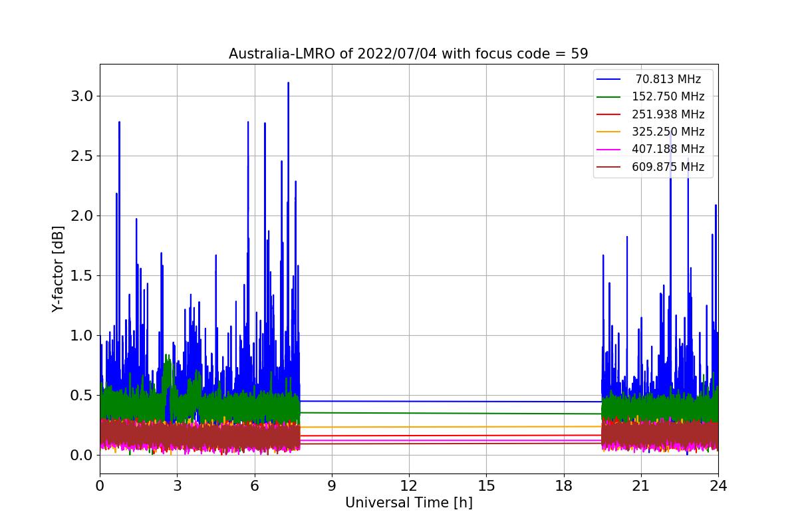The width and height of the screenshot is (798, 532).
Task: Select the 325.250 MHz legend label
Action: [668, 132]
